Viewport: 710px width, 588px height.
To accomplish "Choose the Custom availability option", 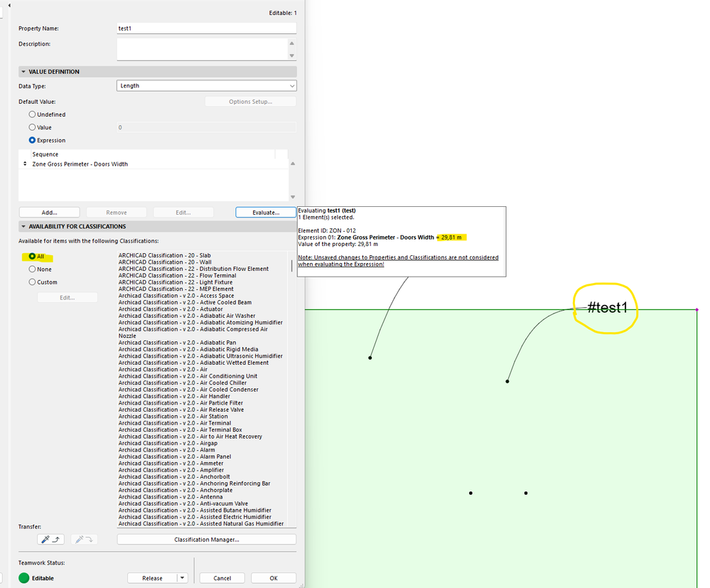I will pos(32,282).
